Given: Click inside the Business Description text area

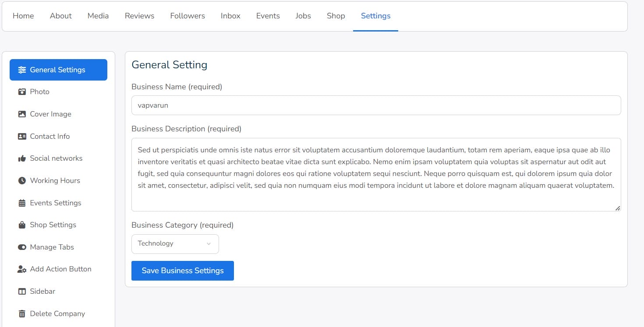Looking at the screenshot, I should coord(376,174).
